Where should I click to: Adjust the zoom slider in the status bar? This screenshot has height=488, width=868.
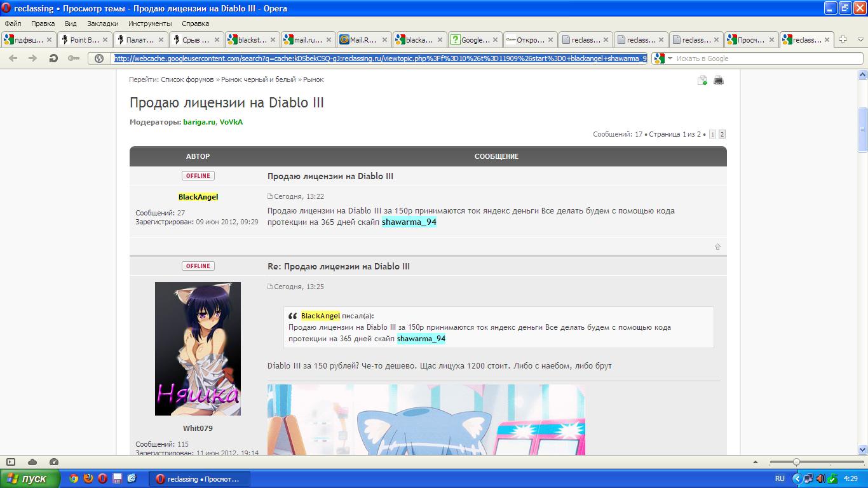[796, 462]
